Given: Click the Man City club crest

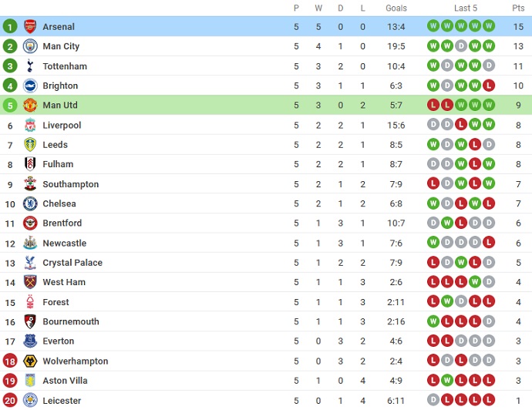Looking at the screenshot, I should coord(30,46).
